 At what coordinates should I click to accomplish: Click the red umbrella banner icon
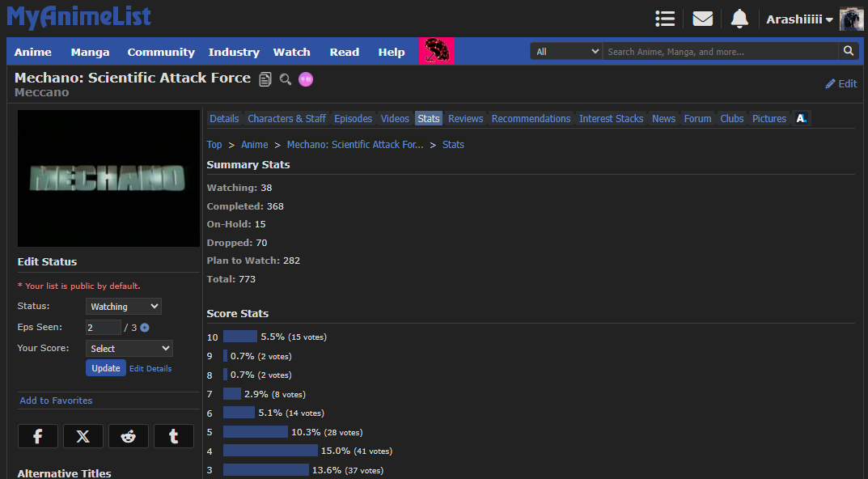(x=437, y=52)
